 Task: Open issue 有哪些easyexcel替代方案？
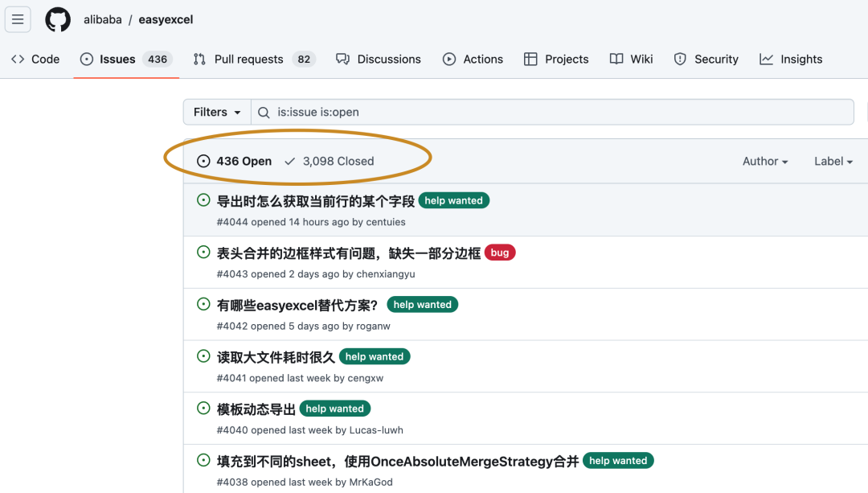(x=297, y=306)
